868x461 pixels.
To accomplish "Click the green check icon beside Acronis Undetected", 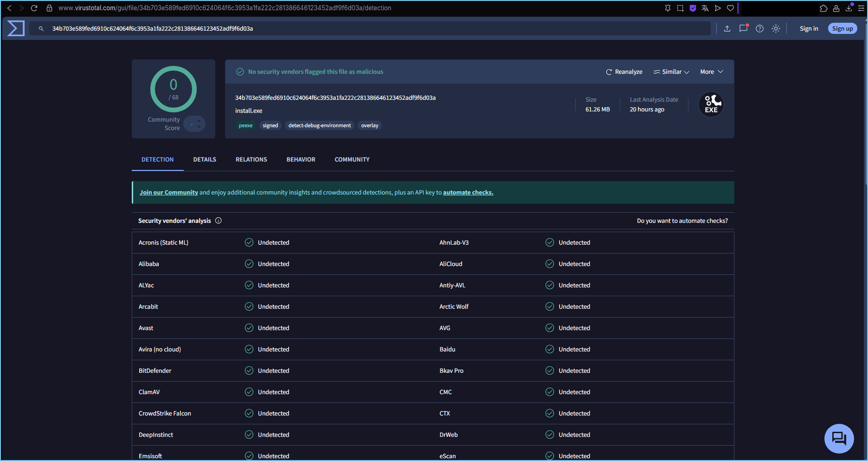I will pyautogui.click(x=249, y=242).
